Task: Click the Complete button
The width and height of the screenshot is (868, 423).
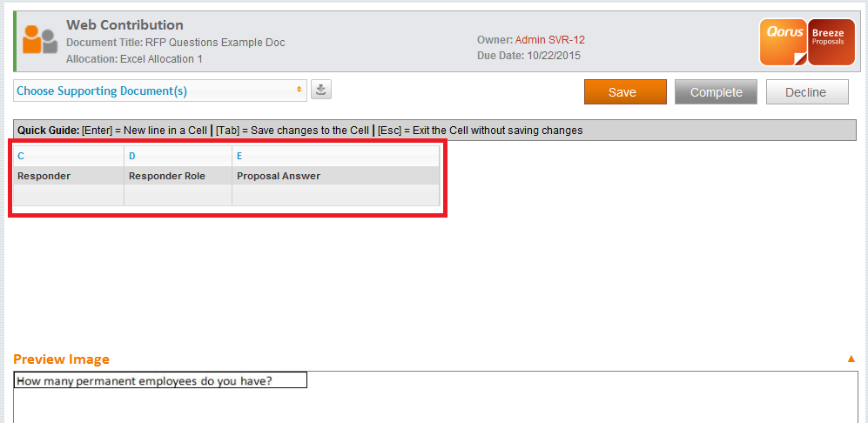Action: point(716,92)
